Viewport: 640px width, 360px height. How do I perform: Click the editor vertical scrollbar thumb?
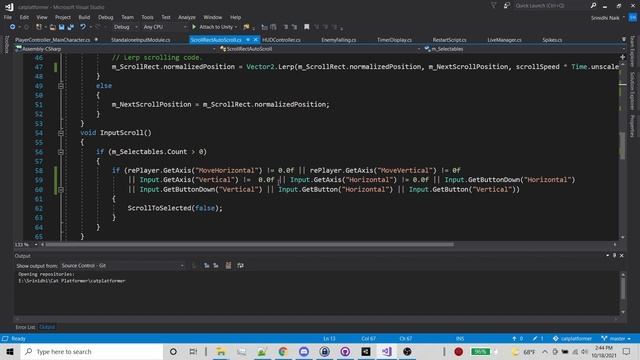pos(622,146)
